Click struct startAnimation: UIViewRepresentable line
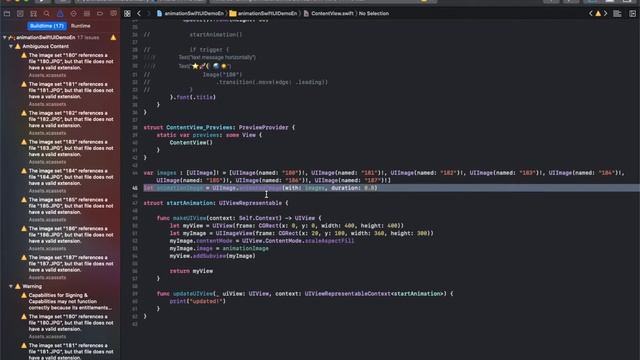The image size is (640, 360). 216,203
